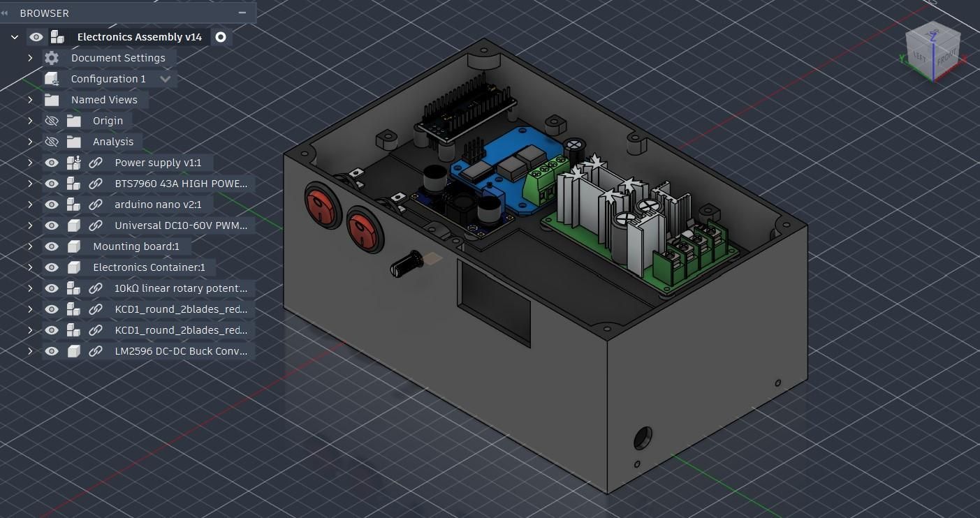Show the hidden Analysis folder
980x518 pixels.
click(52, 142)
